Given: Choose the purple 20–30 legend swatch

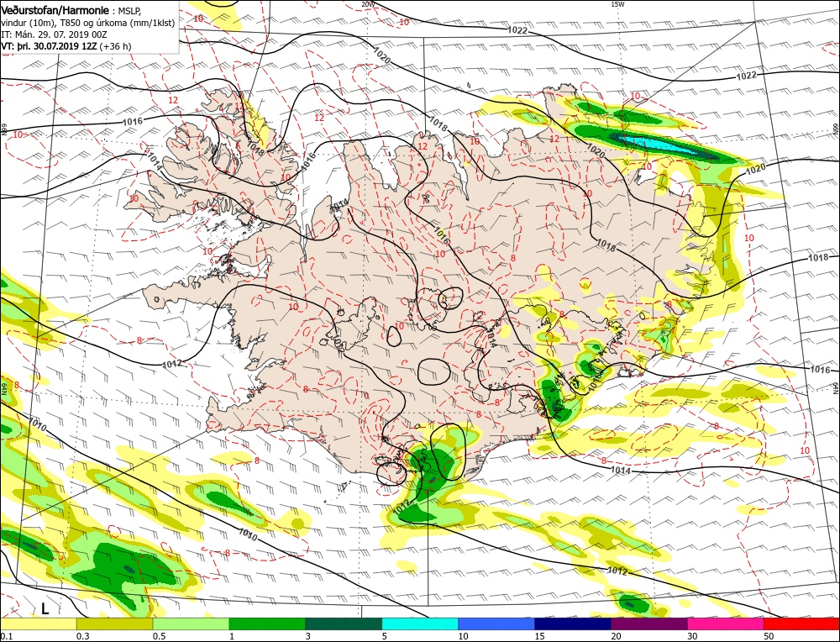Looking at the screenshot, I should [x=649, y=624].
